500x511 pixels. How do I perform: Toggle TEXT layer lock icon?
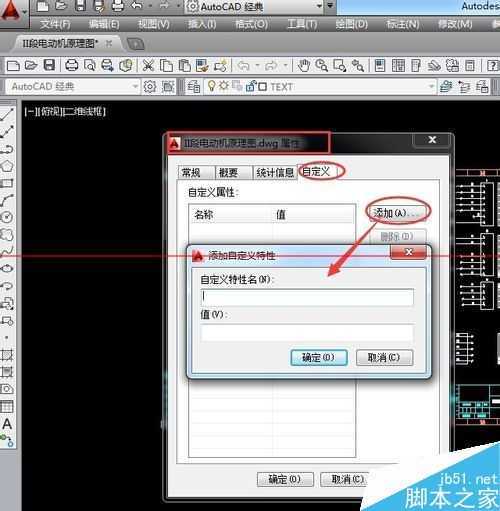(x=250, y=86)
